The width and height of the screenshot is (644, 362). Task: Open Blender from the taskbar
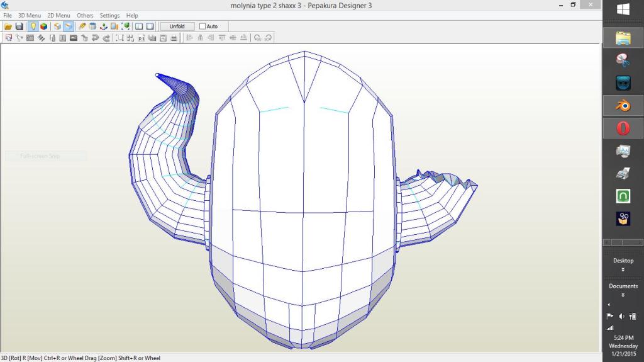[623, 105]
